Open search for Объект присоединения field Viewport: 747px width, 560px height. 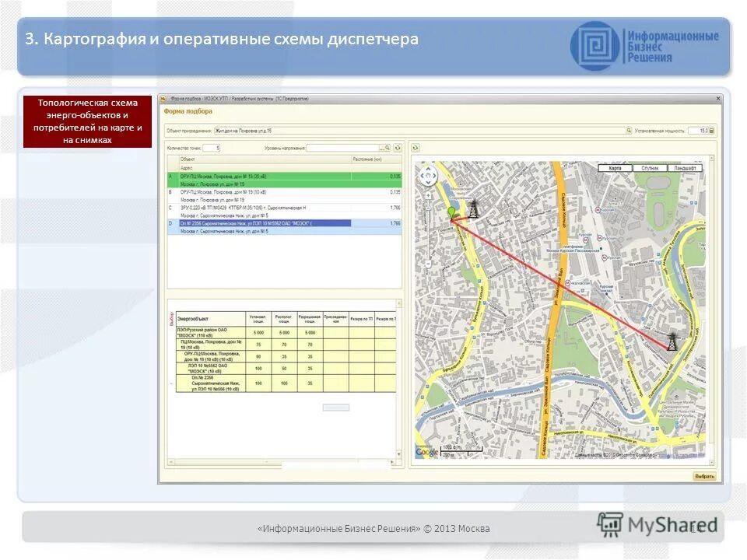click(x=629, y=131)
